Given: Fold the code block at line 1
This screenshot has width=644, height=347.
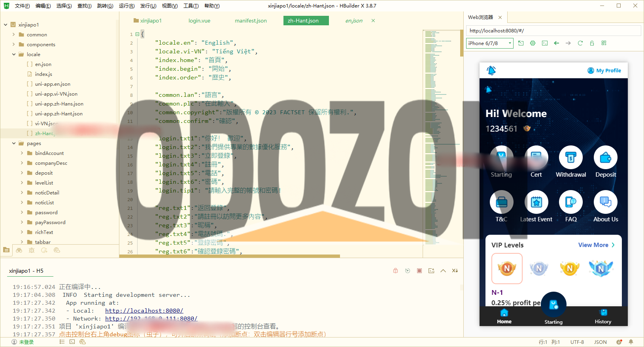Looking at the screenshot, I should click(137, 34).
